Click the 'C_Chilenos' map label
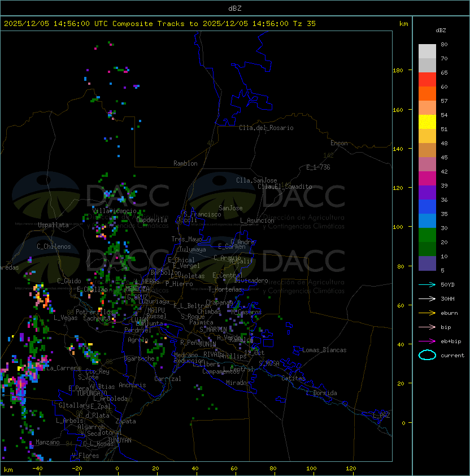Screen dimensions: 470x476 (54, 246)
